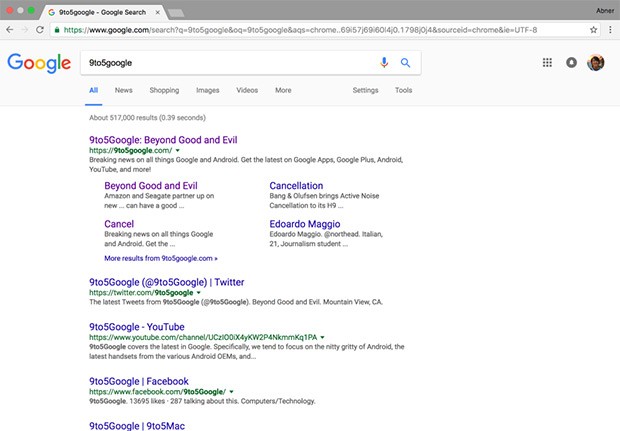Screen dimensions: 620x431
Task: Click the https://twitter.com/9to5google green URL
Action: click(x=141, y=293)
